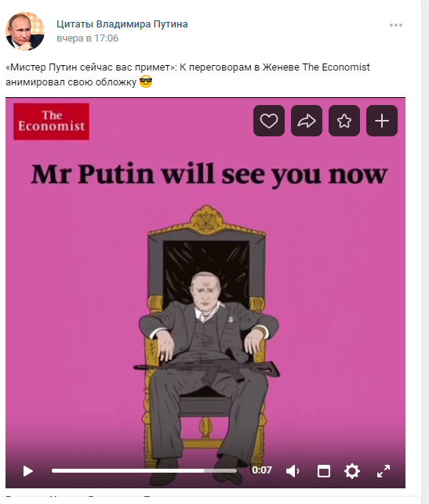Like the video with heart icon

coord(269,121)
